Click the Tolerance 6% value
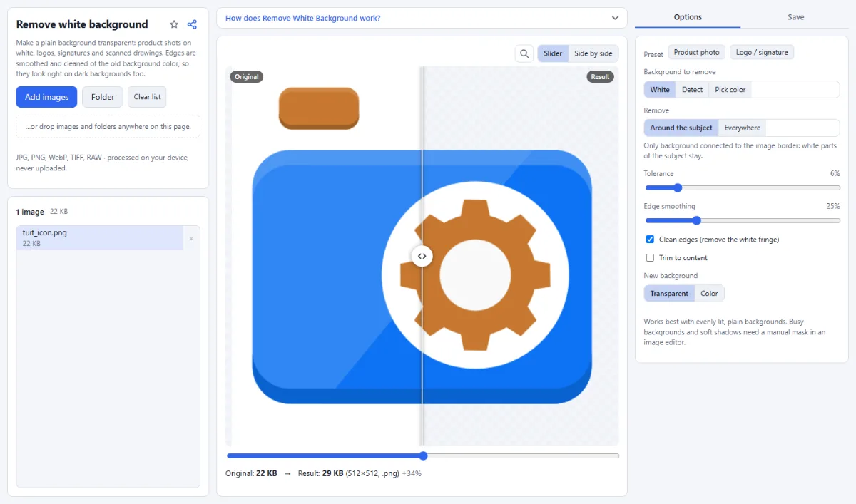This screenshot has height=504, width=856. 835,173
